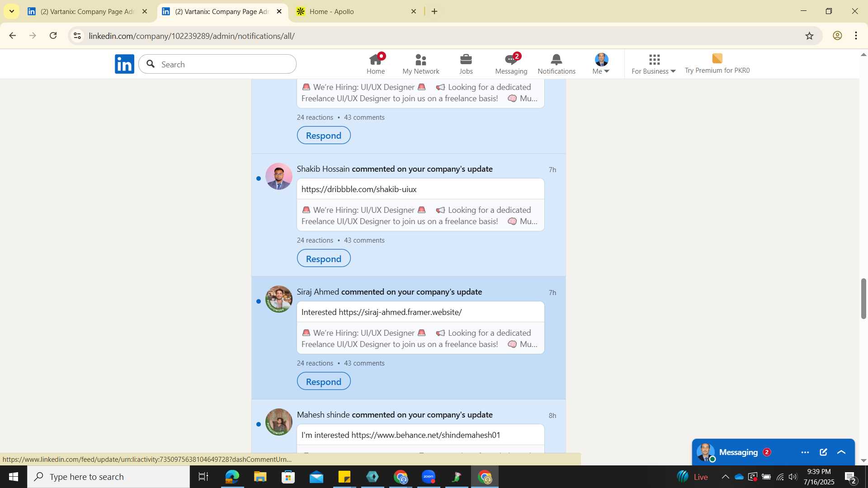Open My Network
Screen dimensions: 868x488
click(421, 64)
